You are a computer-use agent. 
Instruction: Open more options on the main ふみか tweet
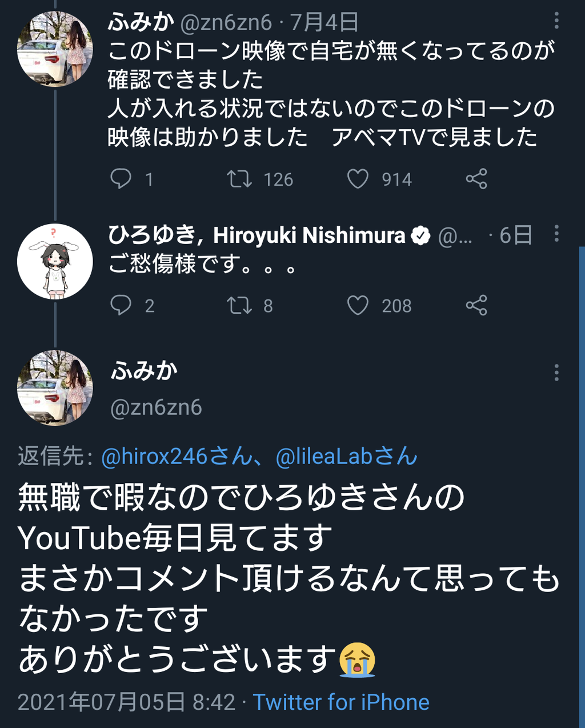[x=556, y=373]
